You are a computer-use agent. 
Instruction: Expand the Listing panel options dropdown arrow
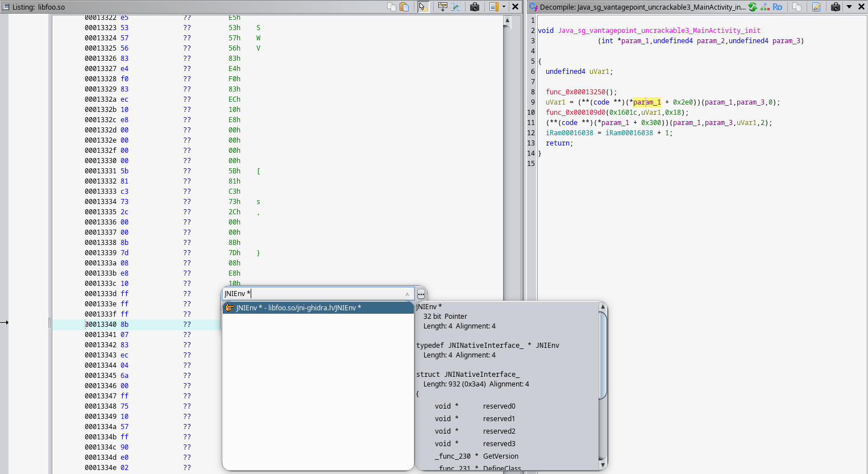pyautogui.click(x=504, y=7)
